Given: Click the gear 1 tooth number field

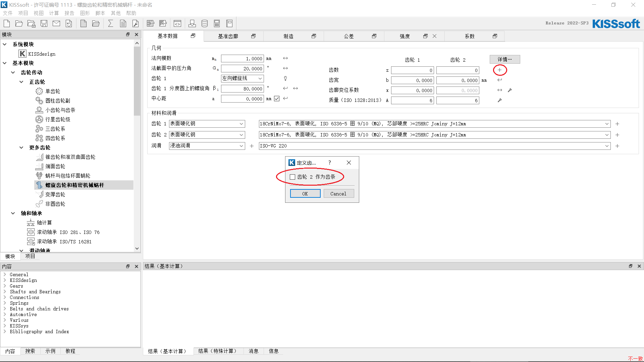Looking at the screenshot, I should (x=413, y=70).
